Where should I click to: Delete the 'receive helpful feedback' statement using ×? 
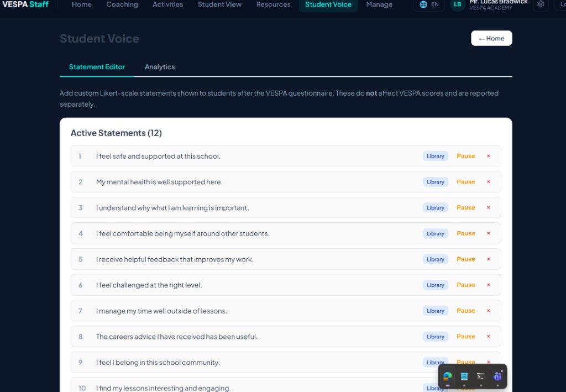[x=488, y=259]
